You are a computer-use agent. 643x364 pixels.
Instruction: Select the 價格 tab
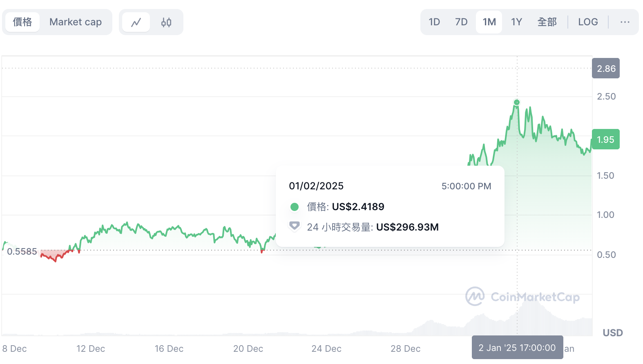point(22,22)
